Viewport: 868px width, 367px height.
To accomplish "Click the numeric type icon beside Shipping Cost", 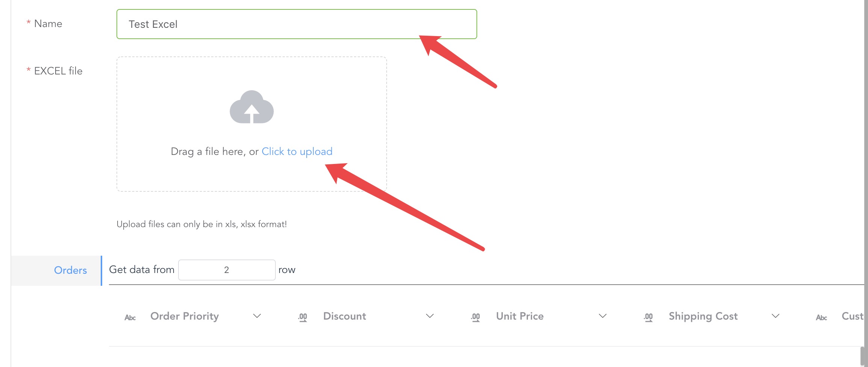I will point(649,317).
